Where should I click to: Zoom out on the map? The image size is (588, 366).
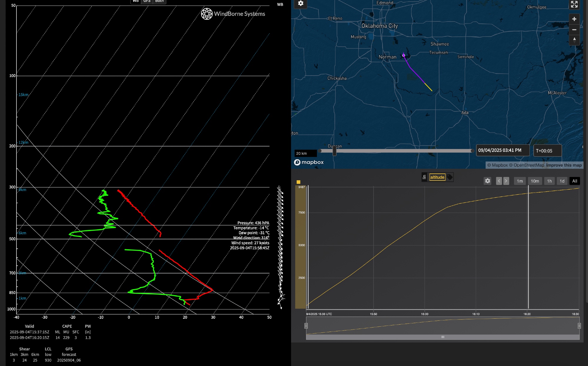coord(574,30)
